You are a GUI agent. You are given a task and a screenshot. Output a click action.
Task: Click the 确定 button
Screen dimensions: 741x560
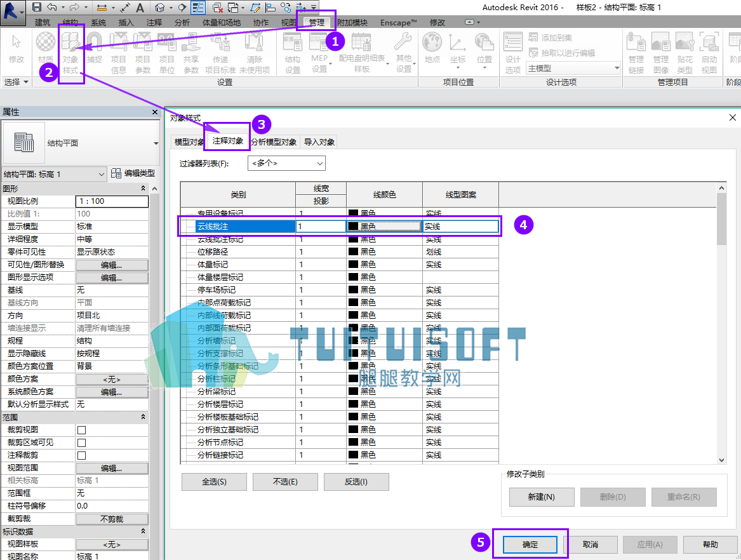(530, 544)
